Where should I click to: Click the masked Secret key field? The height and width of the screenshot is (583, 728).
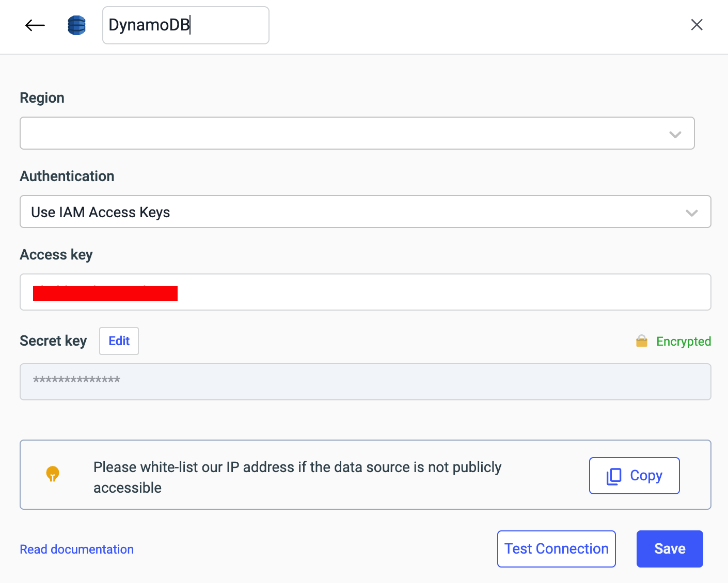point(365,382)
